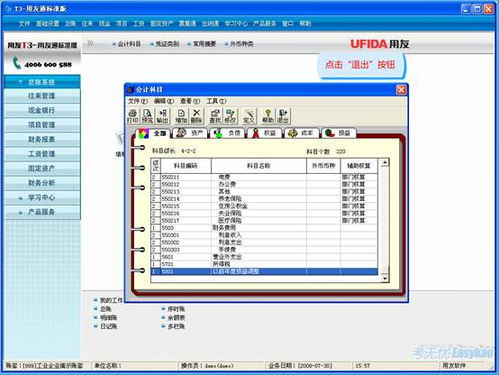
Task: Expand the 产品服务 sidebar section
Action: click(42, 212)
